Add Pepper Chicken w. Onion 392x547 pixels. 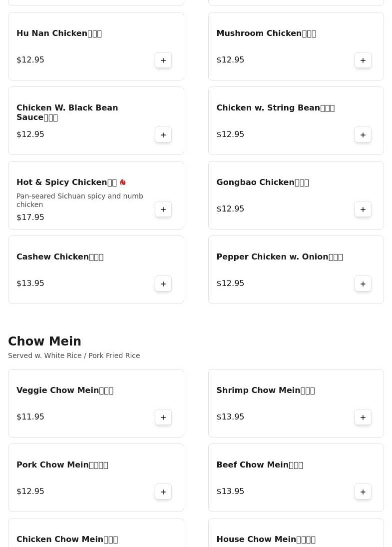(x=363, y=283)
